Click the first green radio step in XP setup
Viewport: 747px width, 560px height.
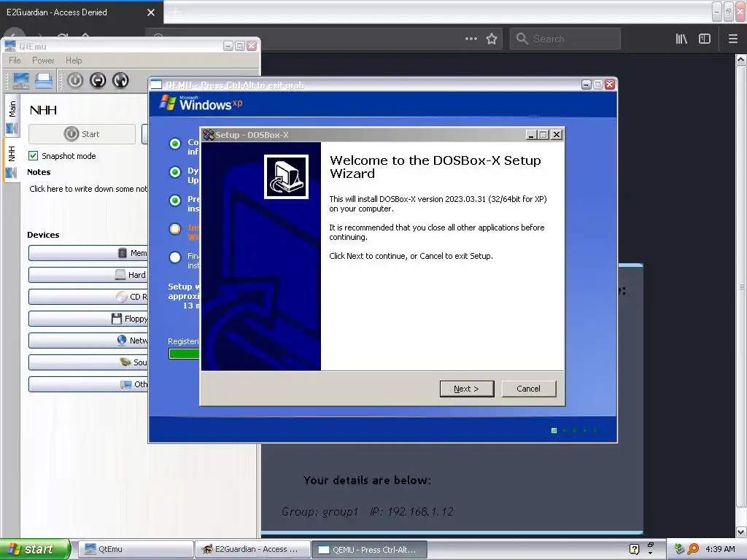[175, 144]
